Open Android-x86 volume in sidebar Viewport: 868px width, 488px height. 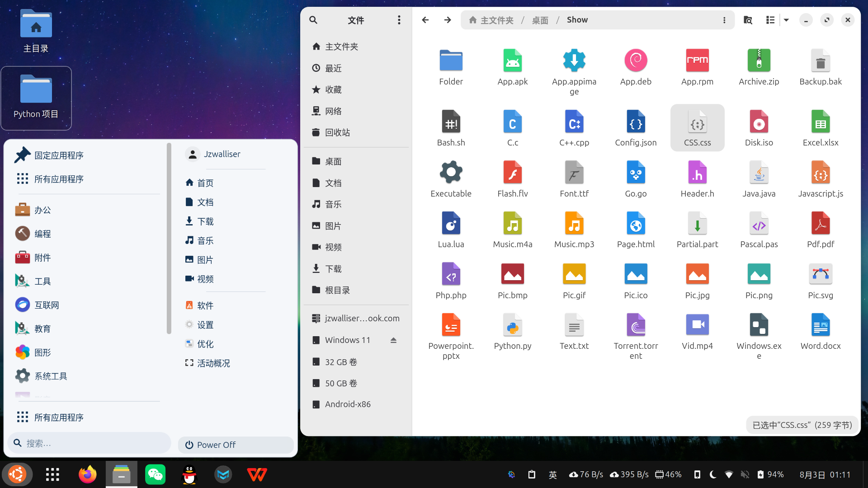(x=356, y=404)
